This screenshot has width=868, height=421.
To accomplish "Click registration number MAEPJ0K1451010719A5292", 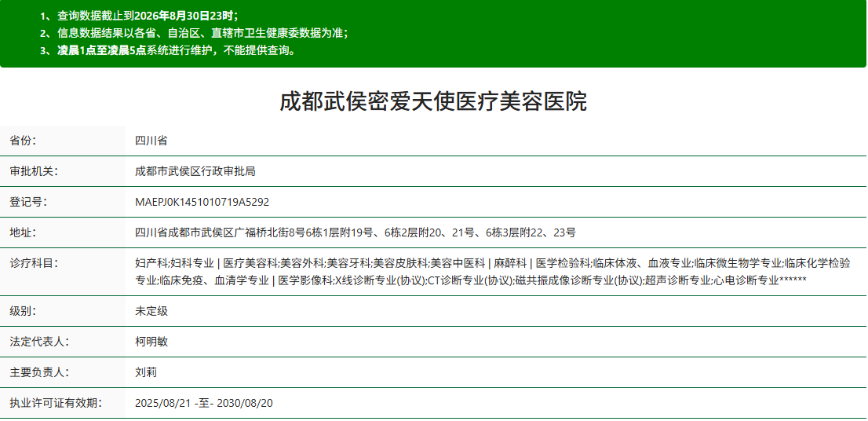I will point(202,202).
